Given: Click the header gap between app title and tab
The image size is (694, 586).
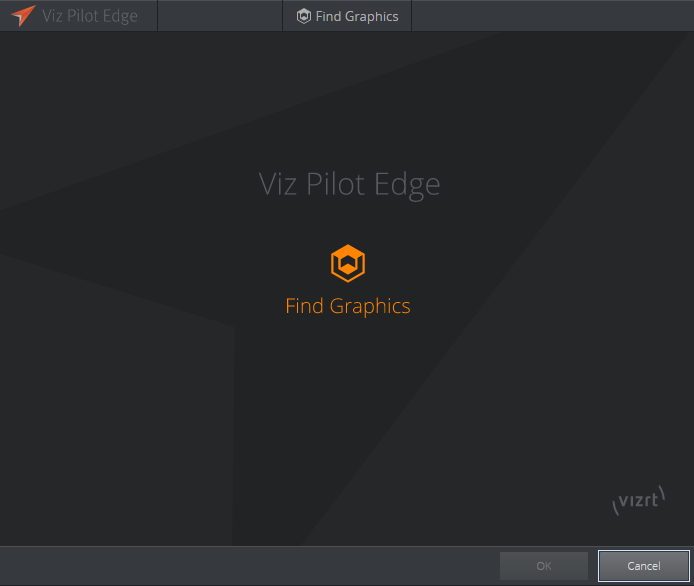Looking at the screenshot, I should click(x=220, y=16).
